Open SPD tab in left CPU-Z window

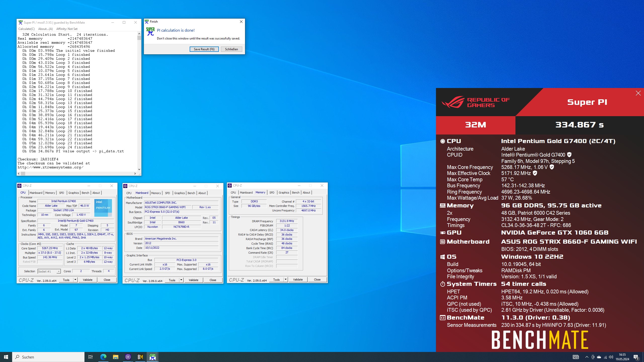[x=62, y=193]
